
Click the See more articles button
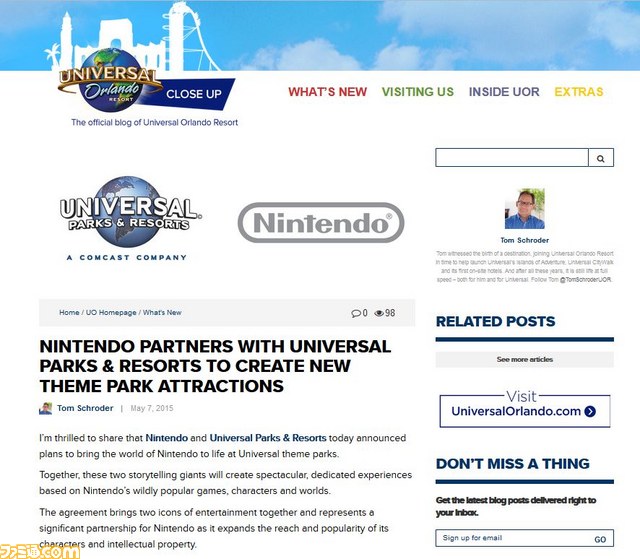524,359
